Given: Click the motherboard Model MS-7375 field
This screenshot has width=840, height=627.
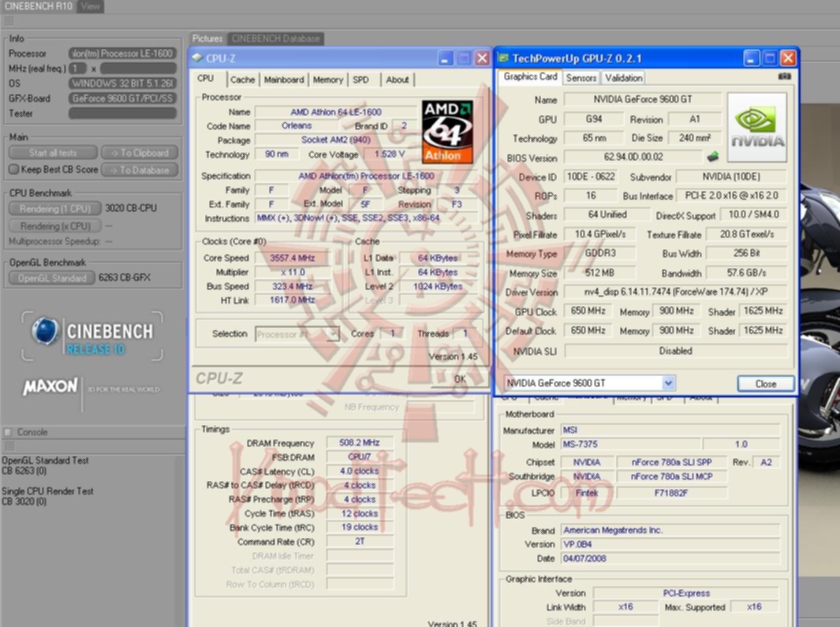Looking at the screenshot, I should [x=630, y=444].
